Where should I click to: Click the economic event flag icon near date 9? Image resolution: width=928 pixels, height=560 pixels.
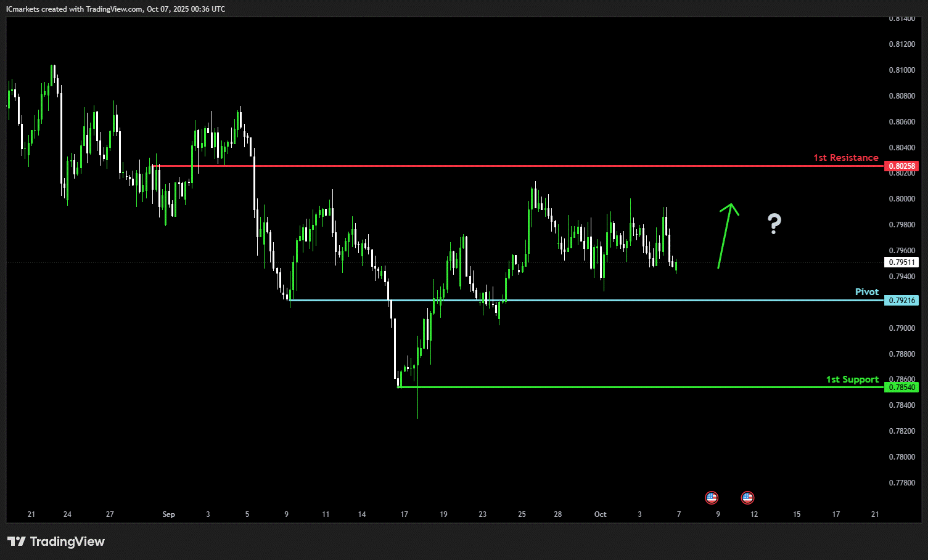(x=712, y=497)
